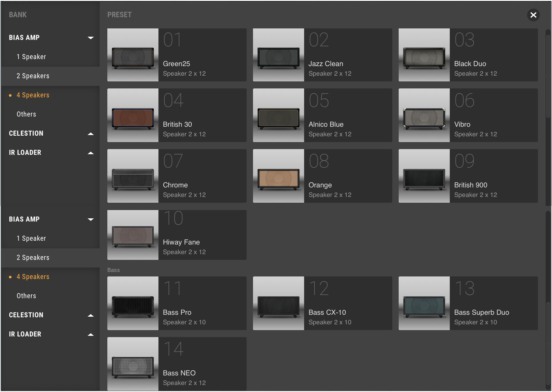Load the Bass Superb Duo preset

(x=468, y=303)
